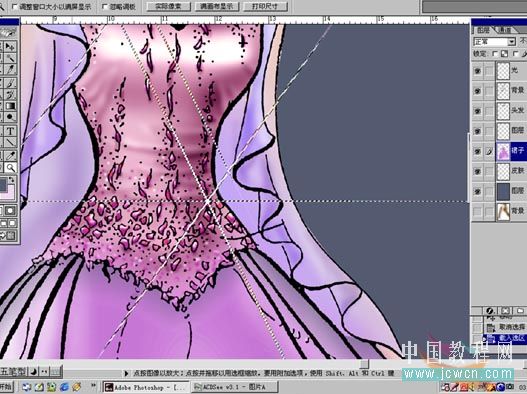
Task: Toggle visibility of the 皮肤 layer
Action: tap(477, 171)
